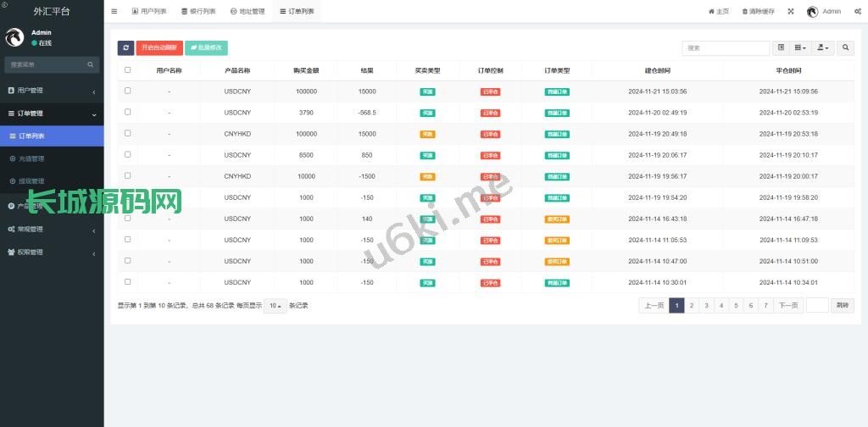Open the columns grid dropdown
This screenshot has height=427, width=868.
pos(801,48)
